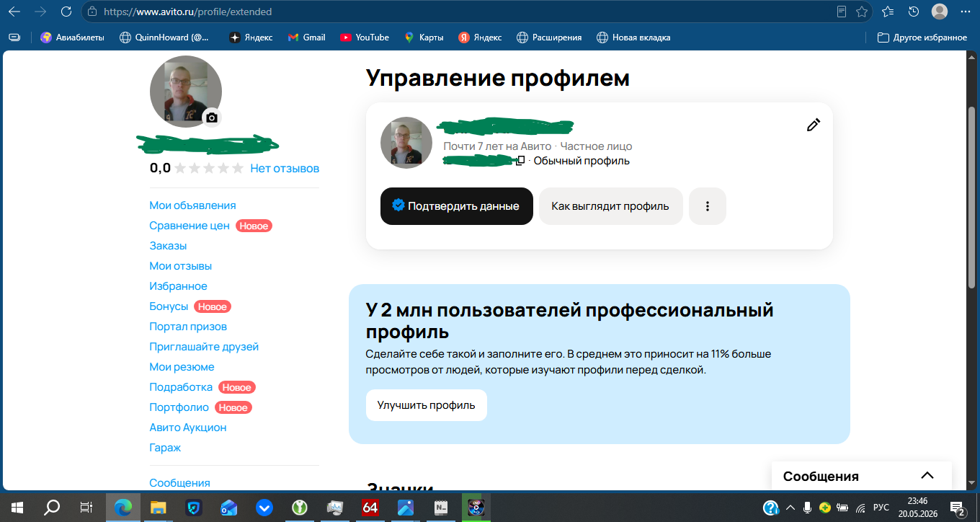Open the Favorites list icon

(888, 12)
